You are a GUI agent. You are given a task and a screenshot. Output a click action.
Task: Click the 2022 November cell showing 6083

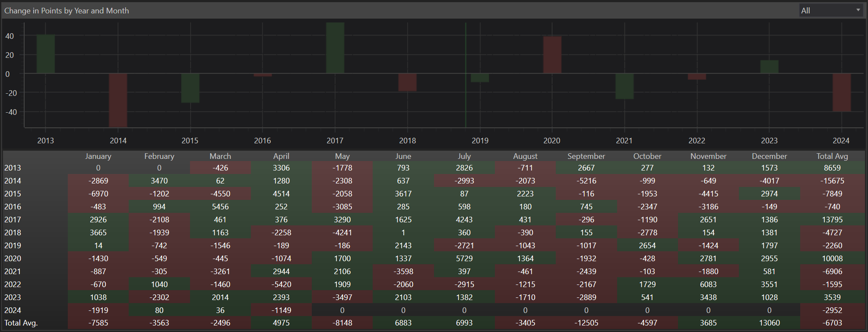(x=708, y=285)
